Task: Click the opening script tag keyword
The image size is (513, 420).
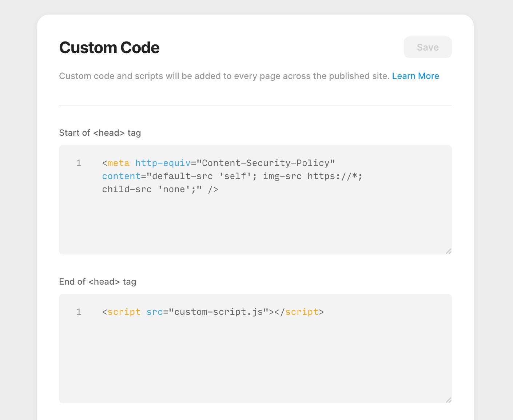Action: (x=124, y=312)
